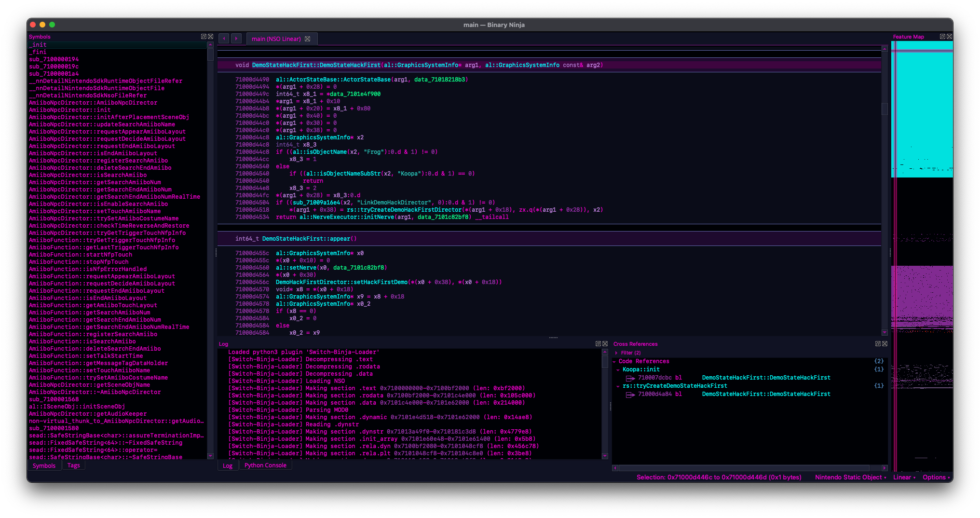
Task: Float the Cross References panel
Action: (878, 344)
